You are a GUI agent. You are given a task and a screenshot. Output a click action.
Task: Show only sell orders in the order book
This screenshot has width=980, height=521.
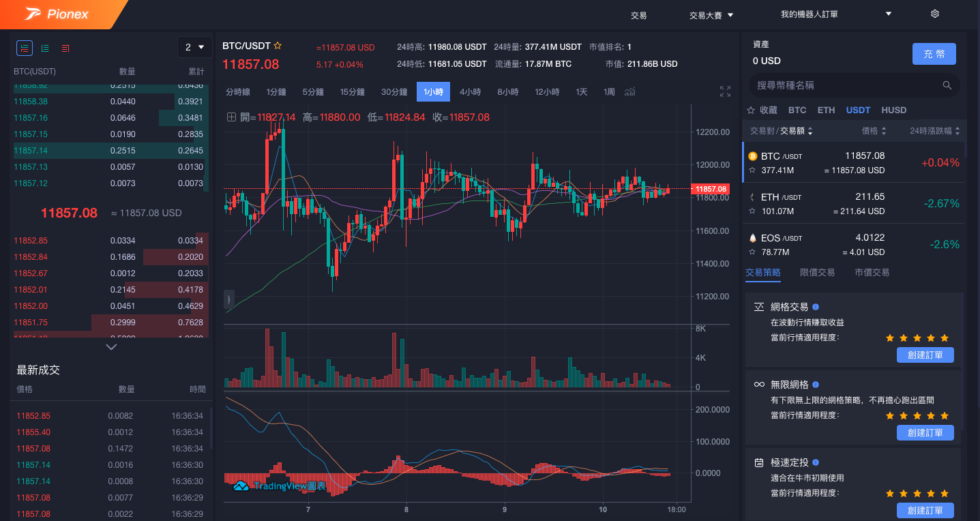point(65,48)
